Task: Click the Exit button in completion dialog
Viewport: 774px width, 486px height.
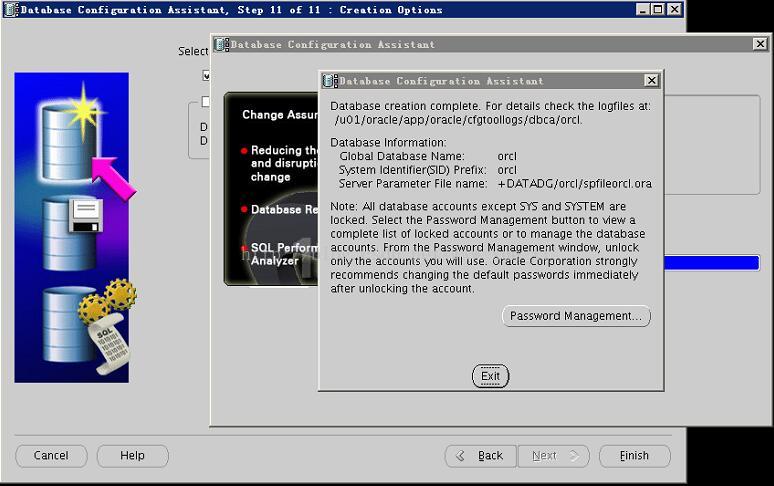Action: tap(490, 376)
